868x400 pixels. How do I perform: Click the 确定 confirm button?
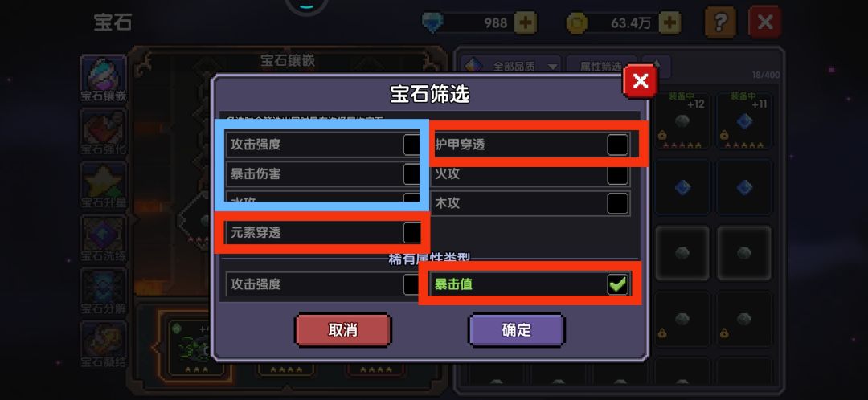click(517, 330)
